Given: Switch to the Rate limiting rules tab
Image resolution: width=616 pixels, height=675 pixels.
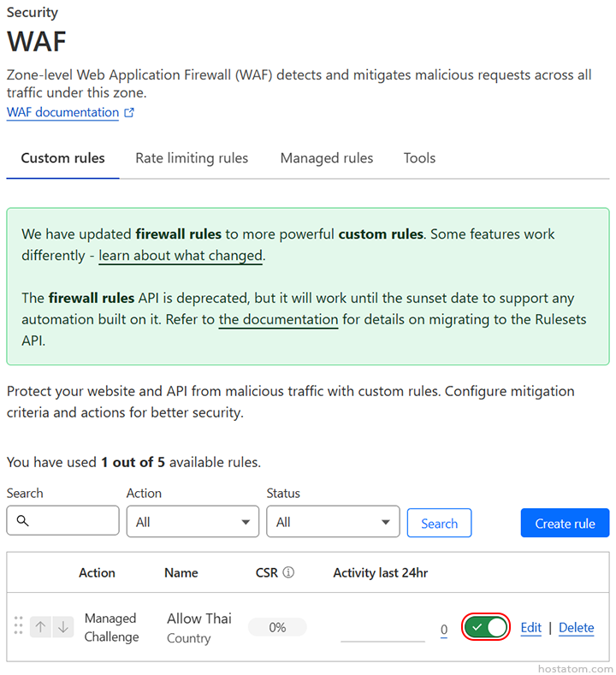Looking at the screenshot, I should click(192, 158).
